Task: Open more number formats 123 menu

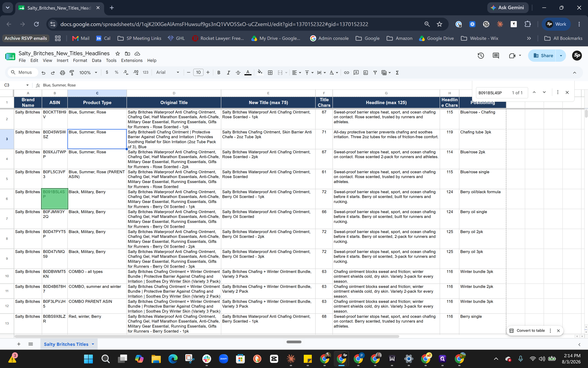Action: [145, 72]
